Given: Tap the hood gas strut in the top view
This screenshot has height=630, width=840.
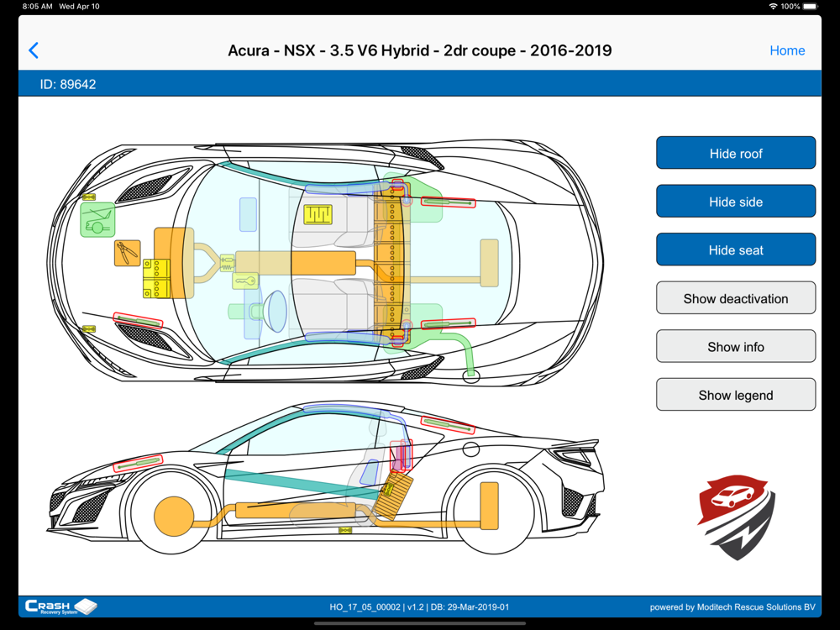Looking at the screenshot, I should 138,320.
